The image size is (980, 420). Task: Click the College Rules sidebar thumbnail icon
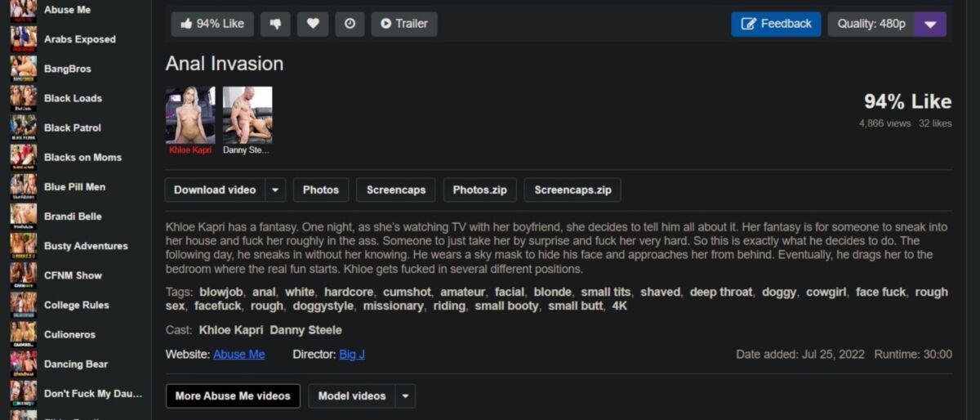point(23,305)
